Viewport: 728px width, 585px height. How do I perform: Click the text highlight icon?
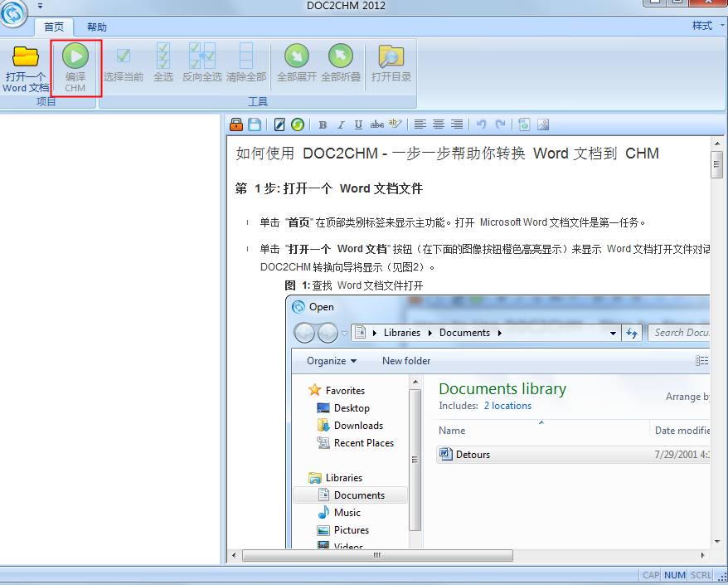[x=396, y=124]
